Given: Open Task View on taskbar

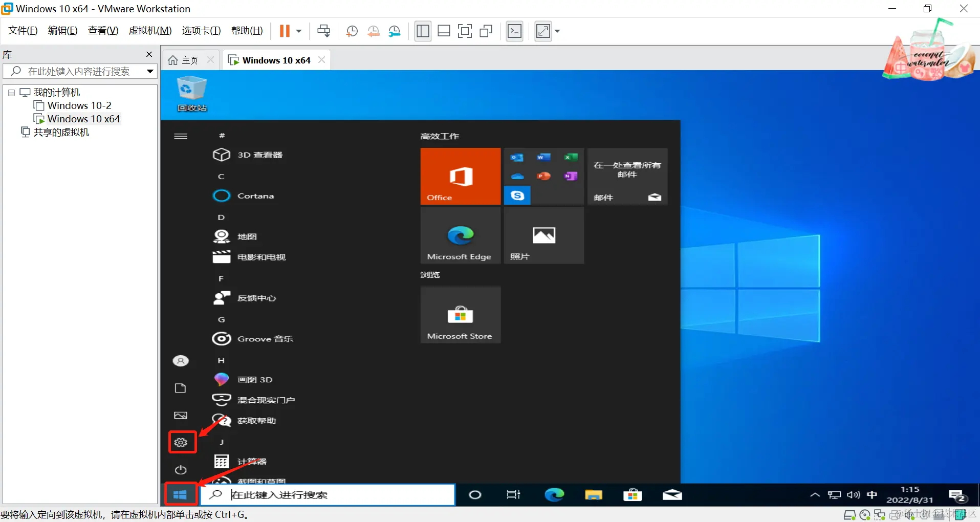Looking at the screenshot, I should point(513,495).
